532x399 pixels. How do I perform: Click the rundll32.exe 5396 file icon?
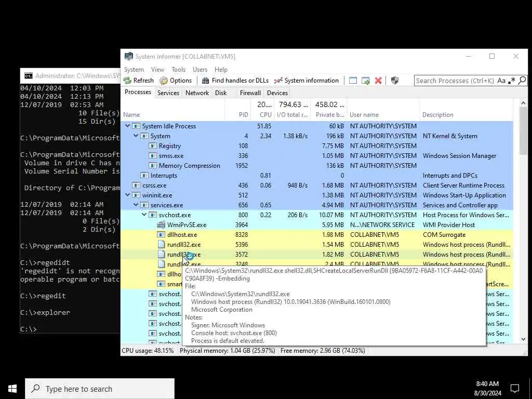[161, 244]
